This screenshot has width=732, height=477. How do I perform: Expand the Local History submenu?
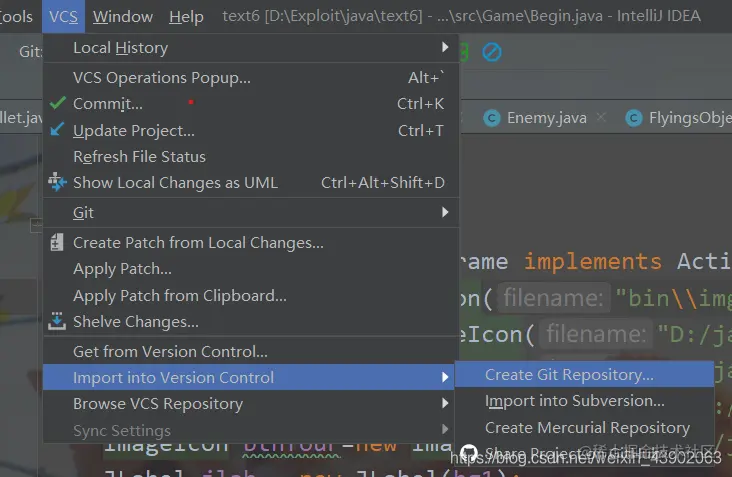coord(251,48)
